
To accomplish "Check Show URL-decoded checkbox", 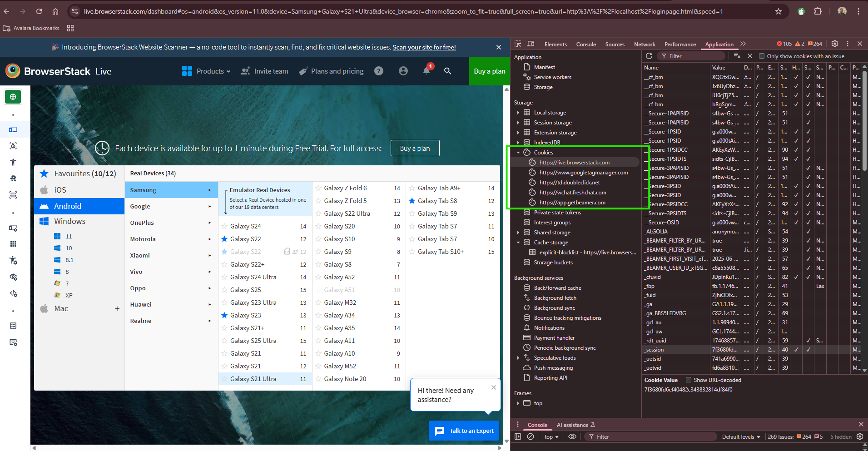I will (x=689, y=380).
